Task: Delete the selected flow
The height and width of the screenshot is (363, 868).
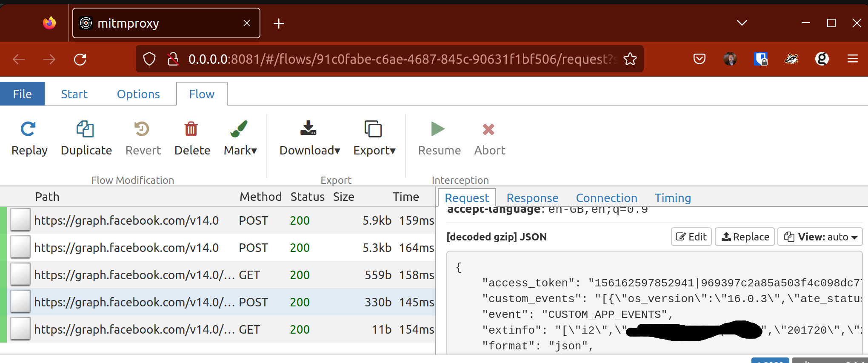Action: pos(191,129)
